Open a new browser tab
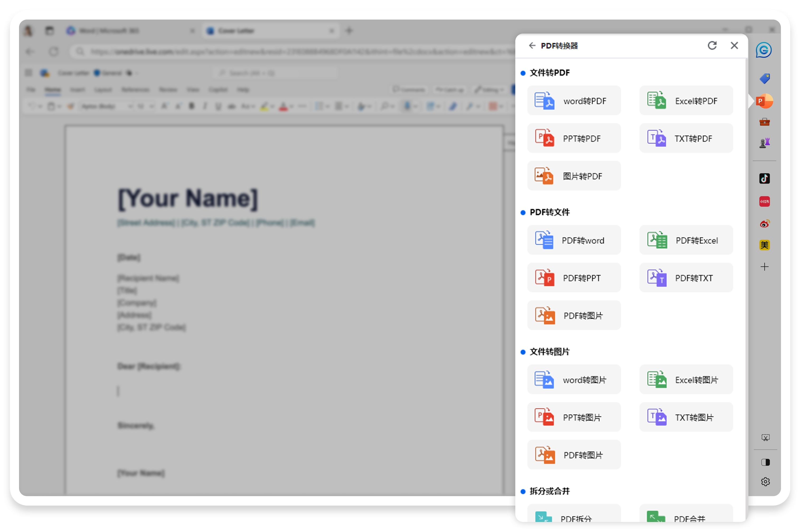 [x=349, y=31]
